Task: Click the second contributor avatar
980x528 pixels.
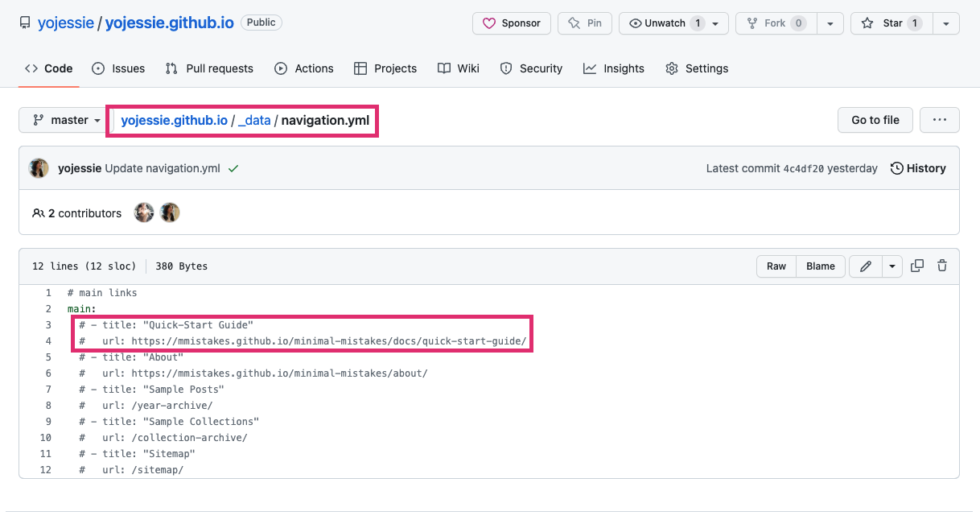Action: point(170,213)
